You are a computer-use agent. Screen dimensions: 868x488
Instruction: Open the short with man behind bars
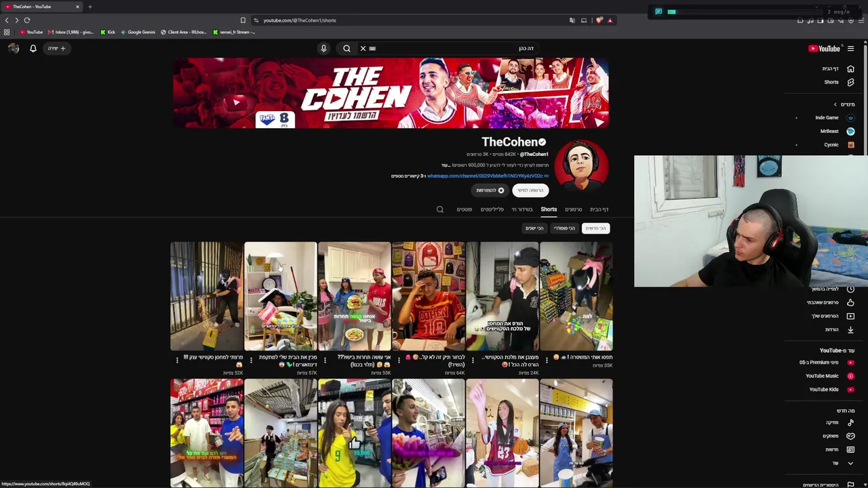tap(207, 296)
